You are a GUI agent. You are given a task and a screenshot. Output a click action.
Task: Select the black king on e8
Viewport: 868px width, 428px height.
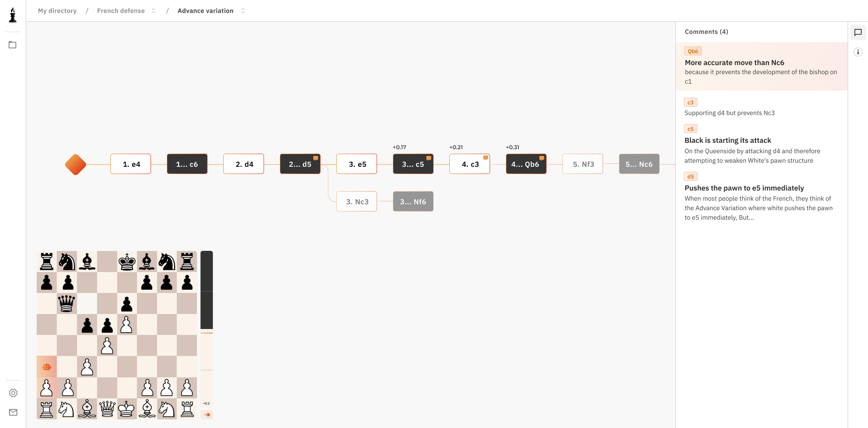[x=127, y=261]
